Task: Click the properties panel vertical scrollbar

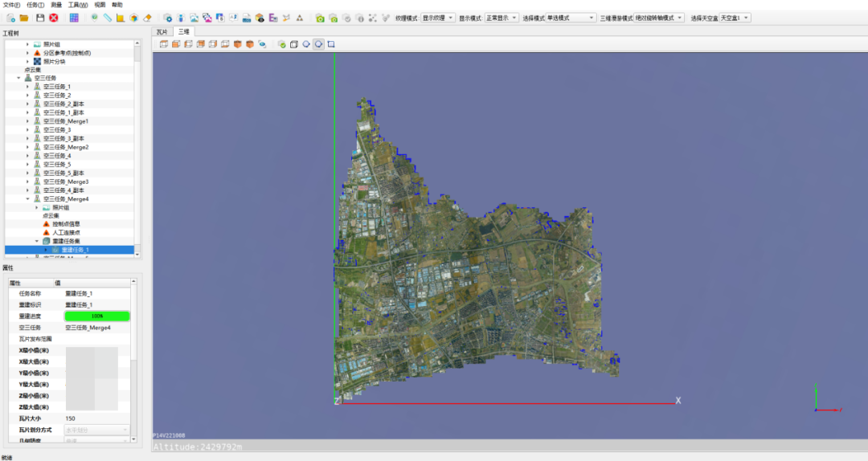Action: pyautogui.click(x=133, y=361)
